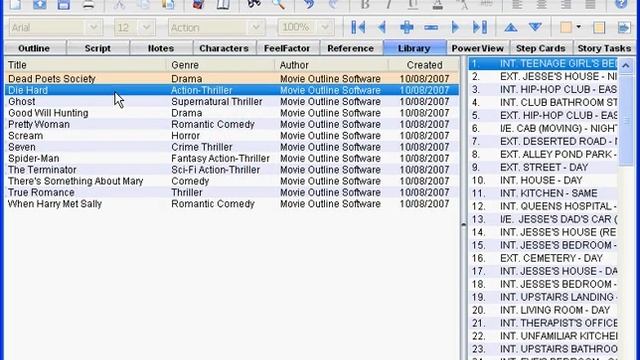This screenshot has width=640, height=360.
Task: Click the Undo arrow icon
Action: coord(309,4)
